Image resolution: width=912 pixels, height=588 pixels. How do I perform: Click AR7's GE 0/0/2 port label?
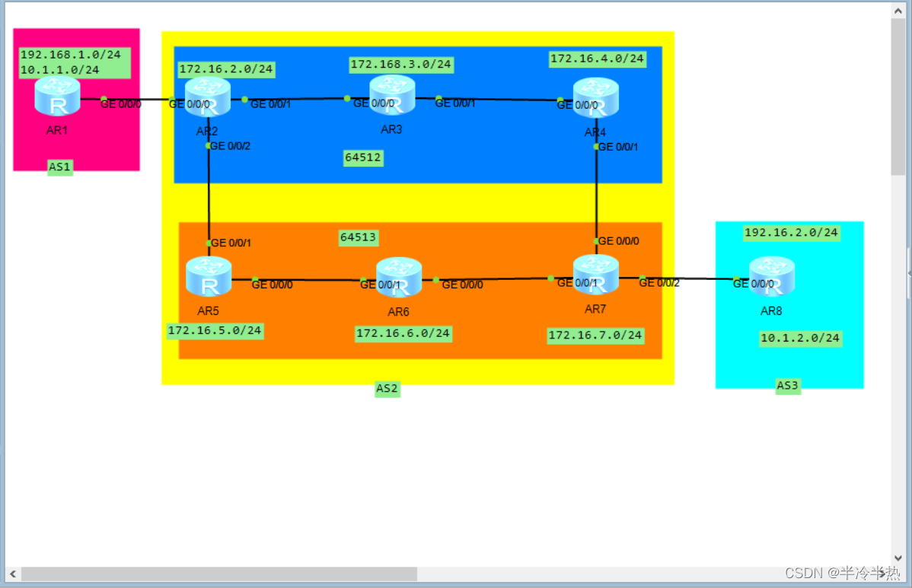(659, 283)
